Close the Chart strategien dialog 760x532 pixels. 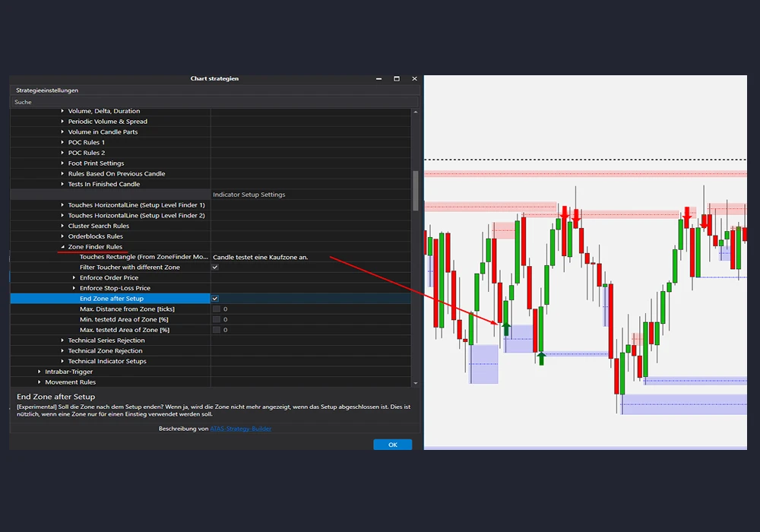[x=414, y=78]
